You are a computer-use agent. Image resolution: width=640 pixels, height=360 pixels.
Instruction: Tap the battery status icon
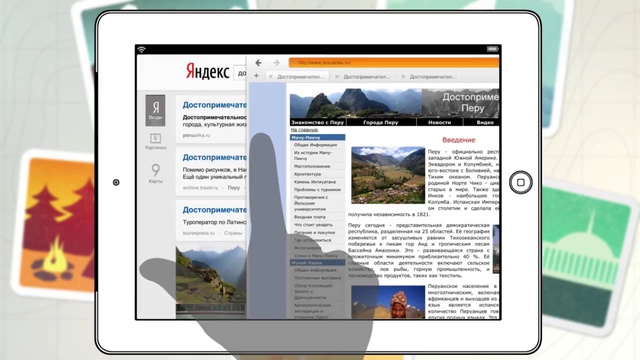click(x=492, y=49)
